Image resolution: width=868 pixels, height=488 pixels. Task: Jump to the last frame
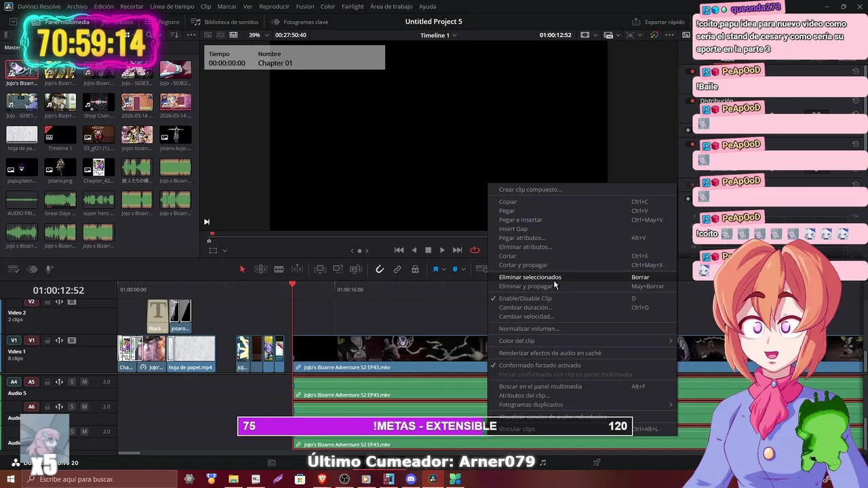[457, 250]
